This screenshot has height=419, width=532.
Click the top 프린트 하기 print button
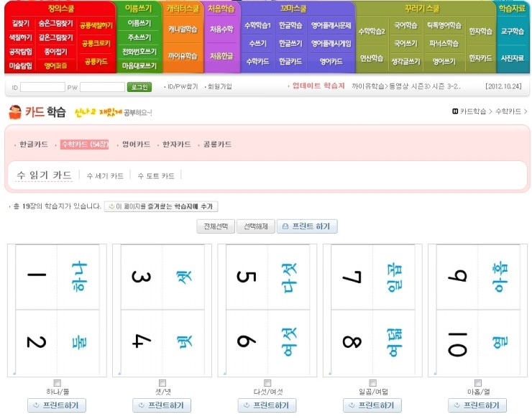tap(307, 226)
